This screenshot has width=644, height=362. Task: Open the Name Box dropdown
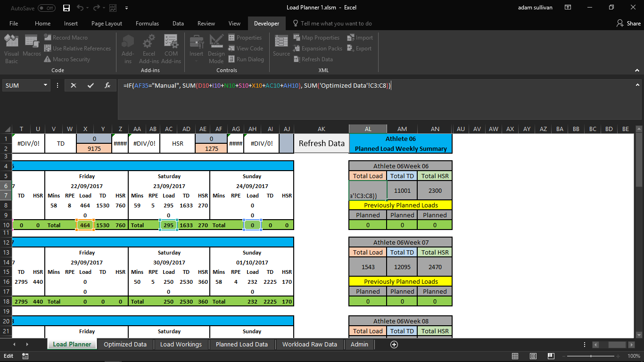44,85
